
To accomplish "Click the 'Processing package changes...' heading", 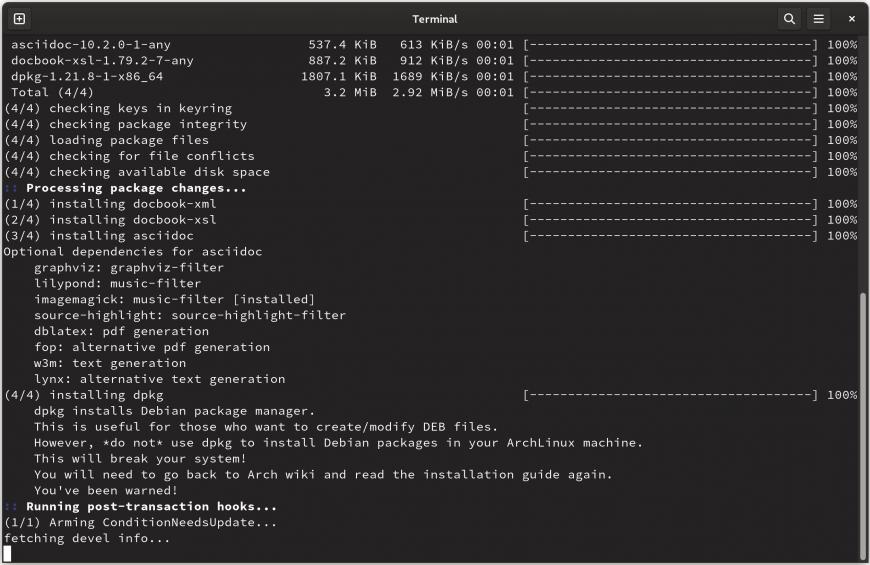I will point(136,188).
